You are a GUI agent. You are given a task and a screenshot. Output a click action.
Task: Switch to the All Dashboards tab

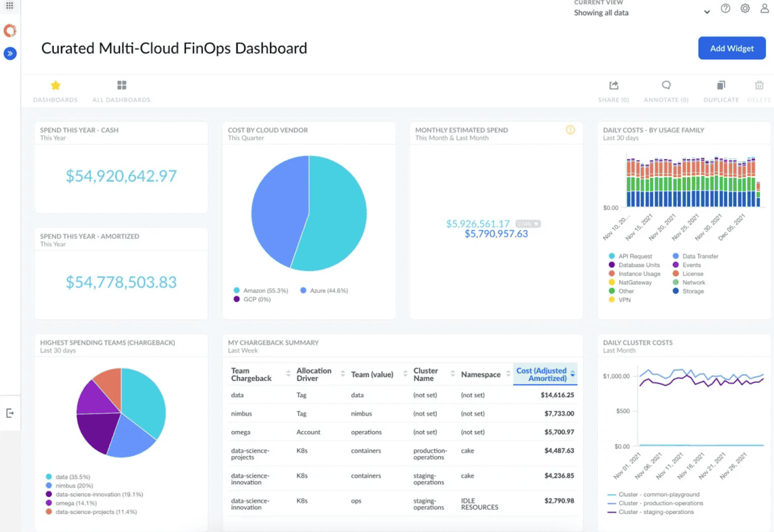[121, 91]
